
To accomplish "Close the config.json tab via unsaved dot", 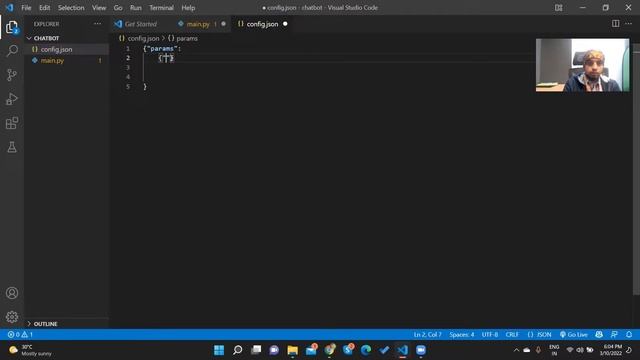I will pyautogui.click(x=285, y=24).
